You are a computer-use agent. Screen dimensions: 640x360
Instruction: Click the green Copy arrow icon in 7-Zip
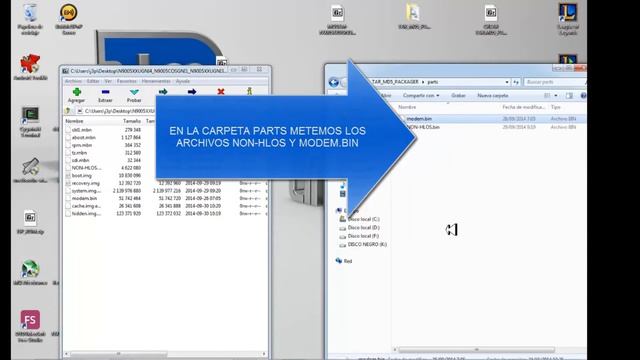(163, 92)
